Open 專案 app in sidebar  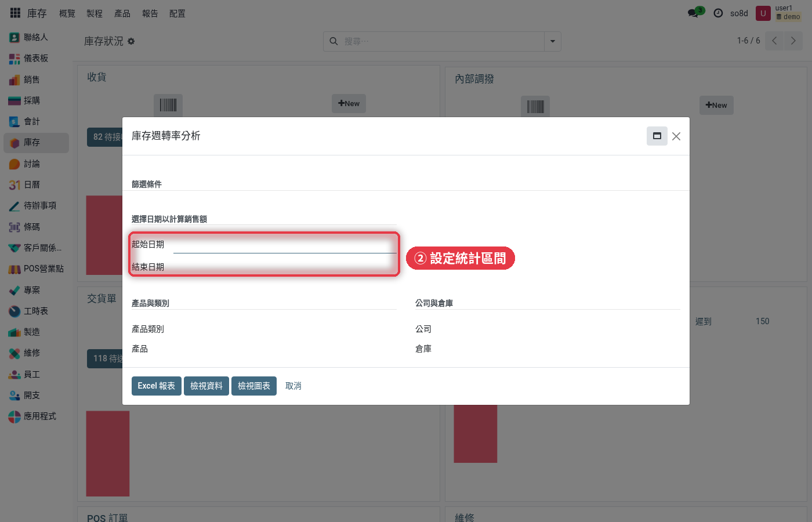pos(36,290)
